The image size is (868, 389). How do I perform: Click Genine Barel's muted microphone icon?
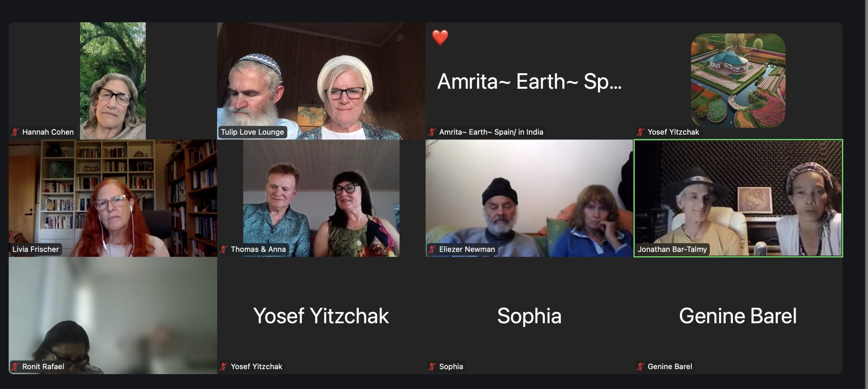(x=640, y=366)
